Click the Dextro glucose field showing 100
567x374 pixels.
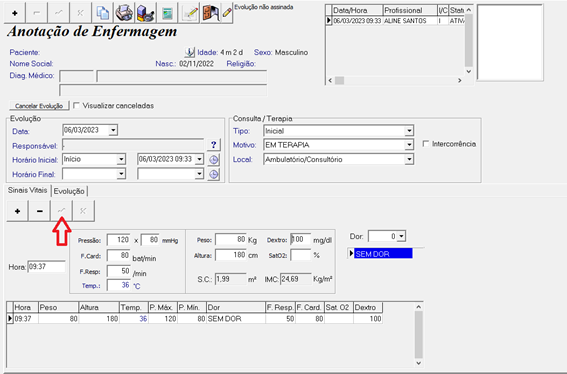pos(300,239)
